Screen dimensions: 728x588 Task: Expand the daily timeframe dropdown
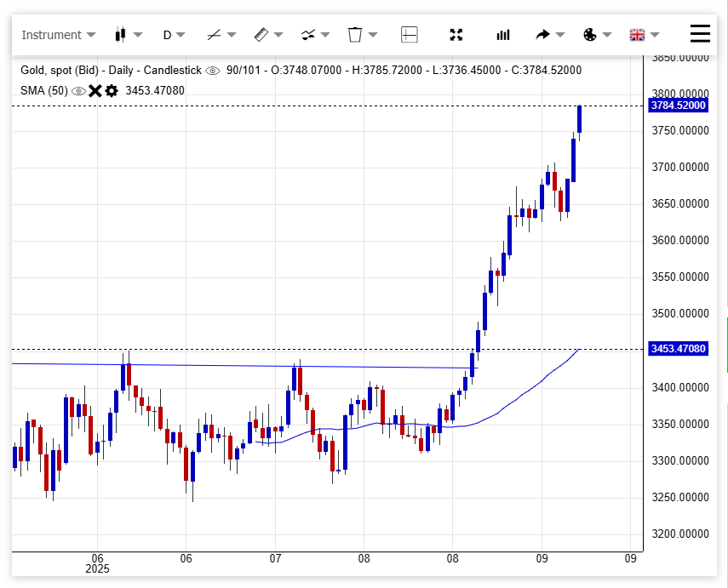pos(174,35)
